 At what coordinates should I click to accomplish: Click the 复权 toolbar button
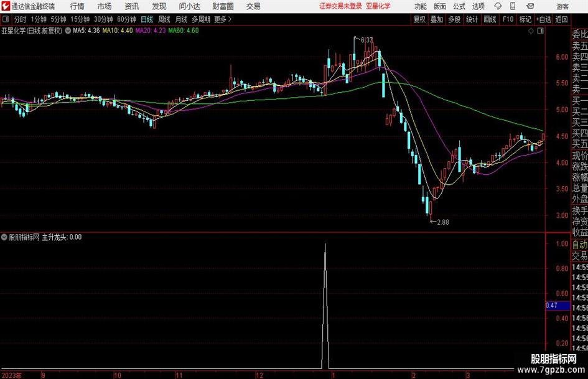pyautogui.click(x=419, y=19)
